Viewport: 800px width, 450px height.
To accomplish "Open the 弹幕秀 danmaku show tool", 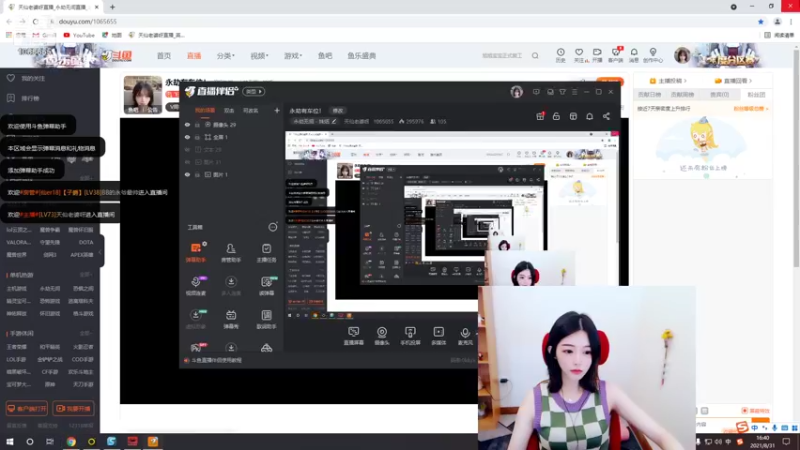I will [231, 319].
